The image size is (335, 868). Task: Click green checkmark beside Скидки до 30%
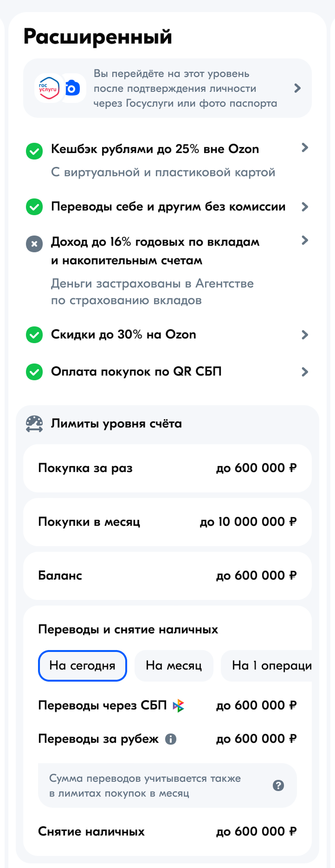point(34,335)
